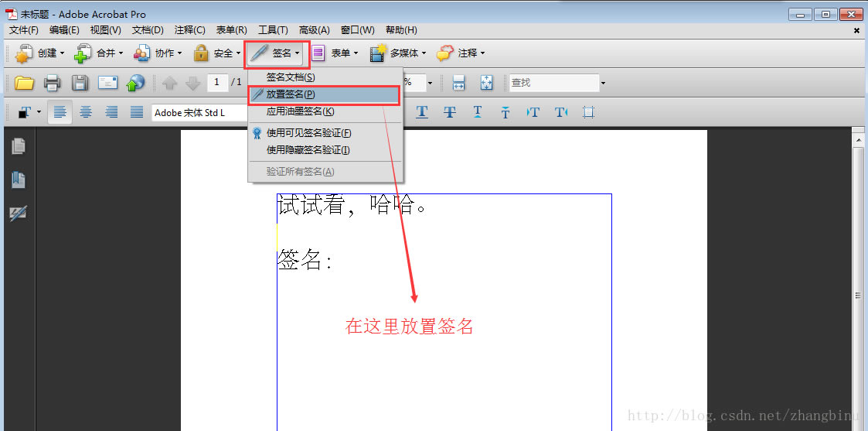
Task: Open the 文件(F) menu
Action: click(24, 30)
